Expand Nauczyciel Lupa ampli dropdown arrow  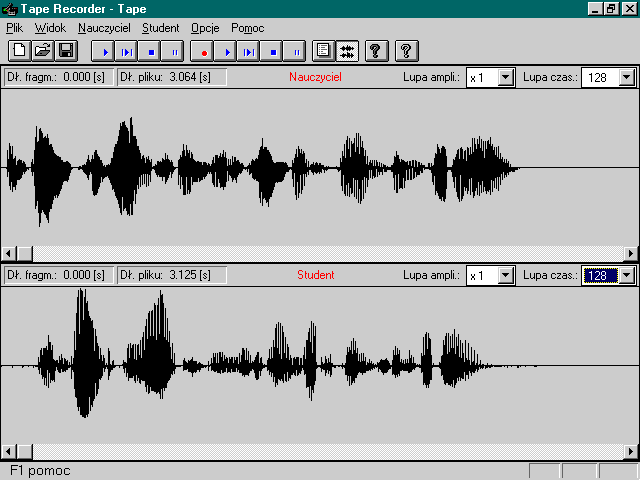point(505,77)
